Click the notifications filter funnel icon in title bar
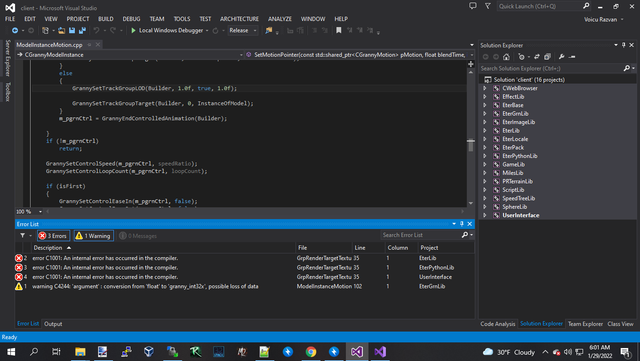 pos(488,6)
